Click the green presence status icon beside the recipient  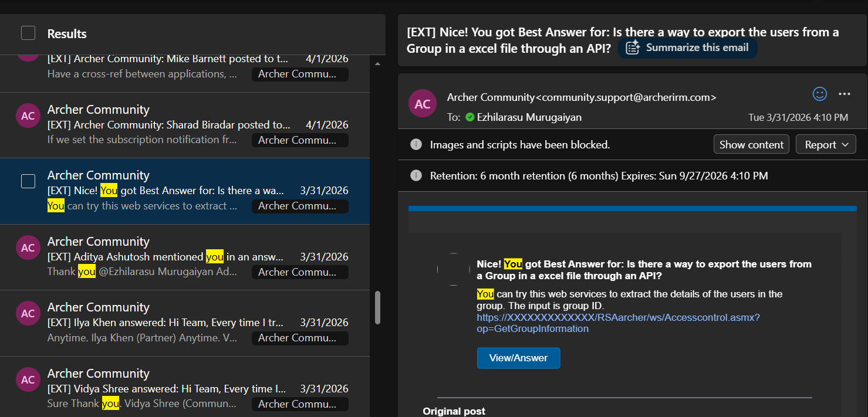pos(470,117)
